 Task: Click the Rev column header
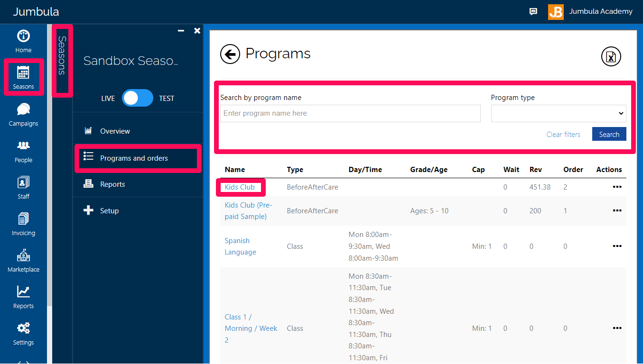click(x=535, y=169)
